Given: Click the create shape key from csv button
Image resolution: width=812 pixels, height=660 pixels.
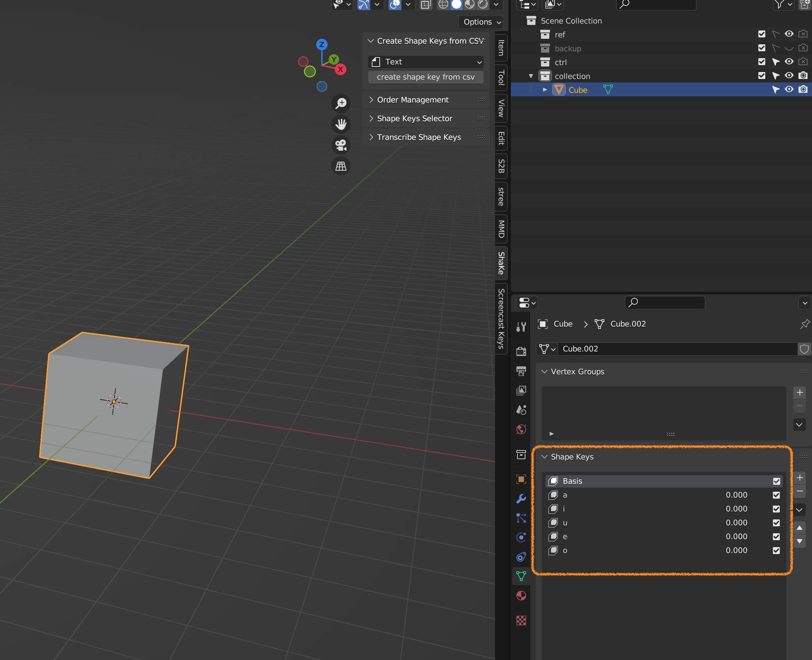Looking at the screenshot, I should point(425,77).
